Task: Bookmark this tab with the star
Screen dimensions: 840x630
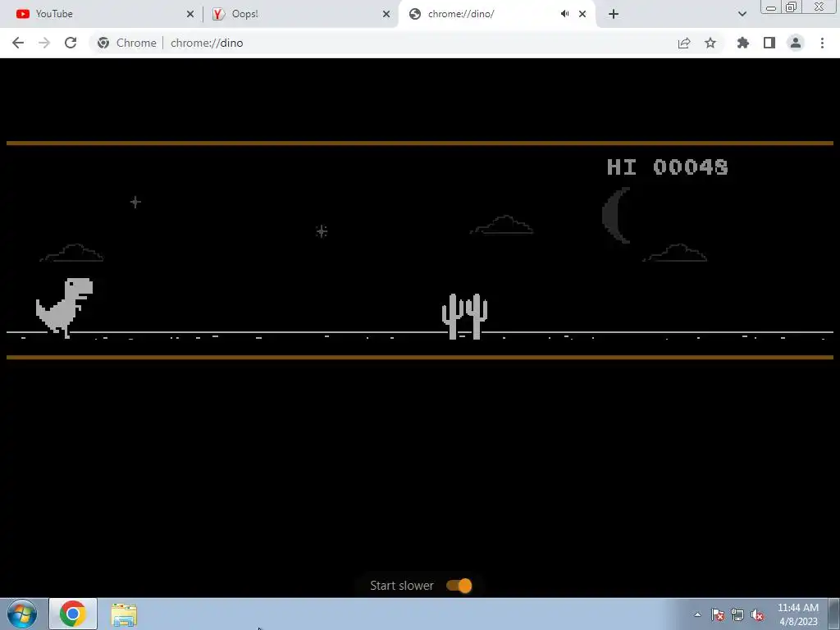Action: tap(710, 43)
